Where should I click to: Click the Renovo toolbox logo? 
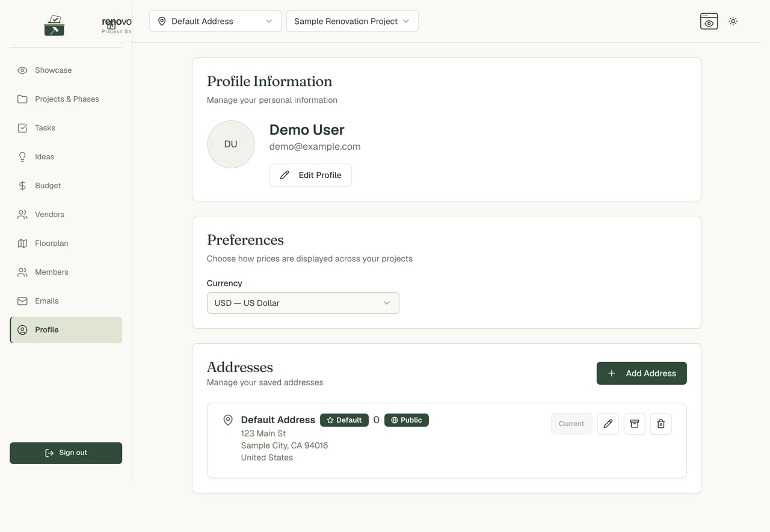[x=54, y=25]
